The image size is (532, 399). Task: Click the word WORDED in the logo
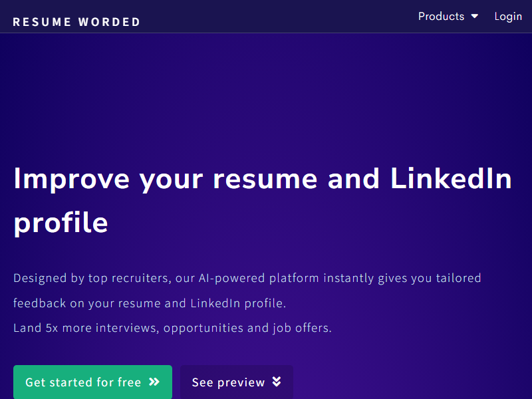110,22
